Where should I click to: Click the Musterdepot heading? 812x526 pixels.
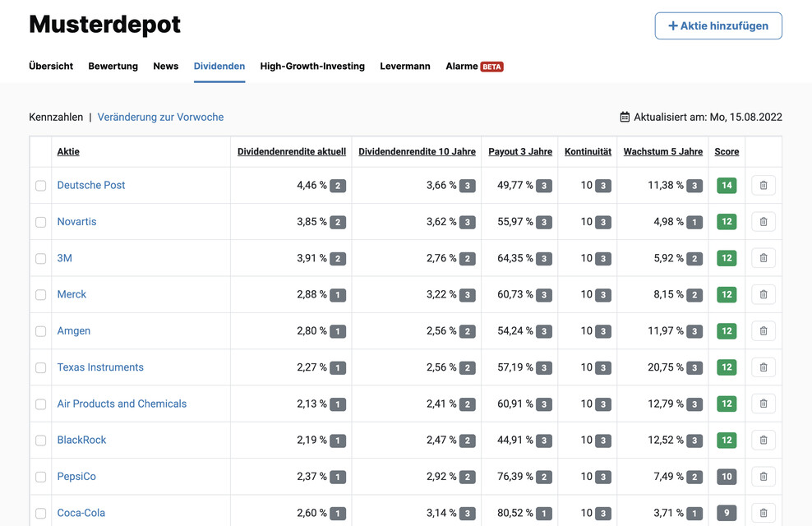point(104,25)
